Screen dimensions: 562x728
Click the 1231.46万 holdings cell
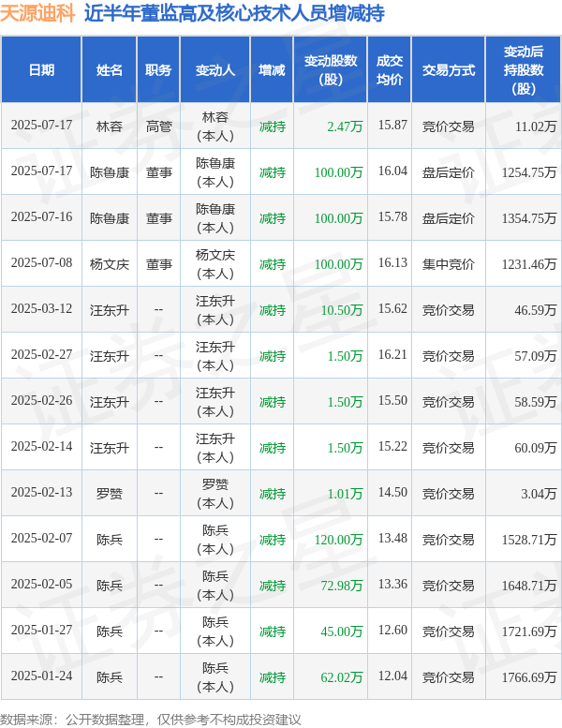tap(529, 264)
